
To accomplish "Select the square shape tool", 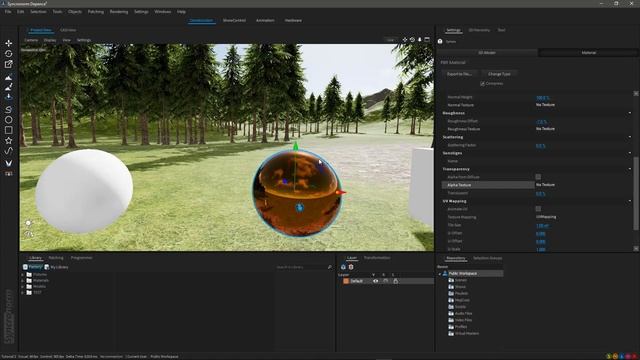I will tap(8, 130).
